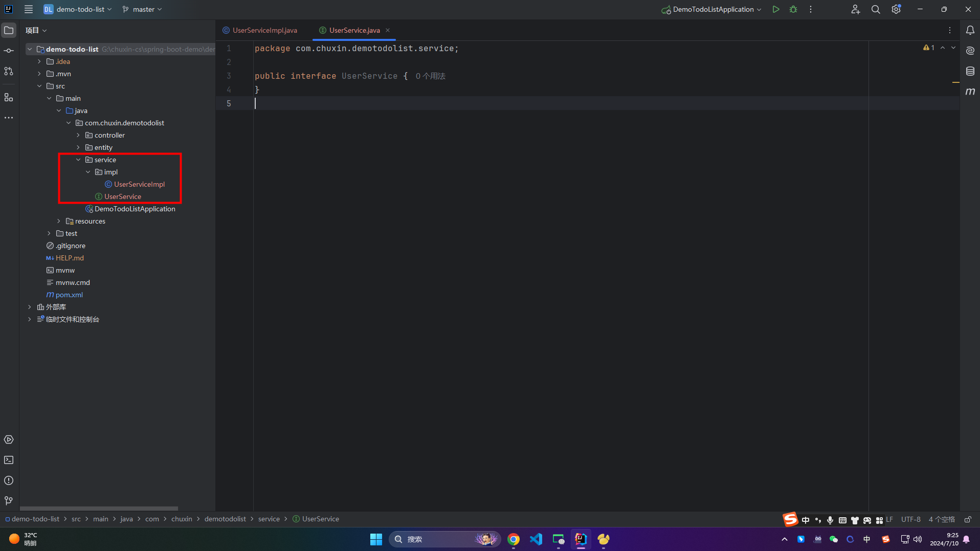Open Visual Studio Code from taskbar
Screen dimensions: 980x551
click(536, 539)
